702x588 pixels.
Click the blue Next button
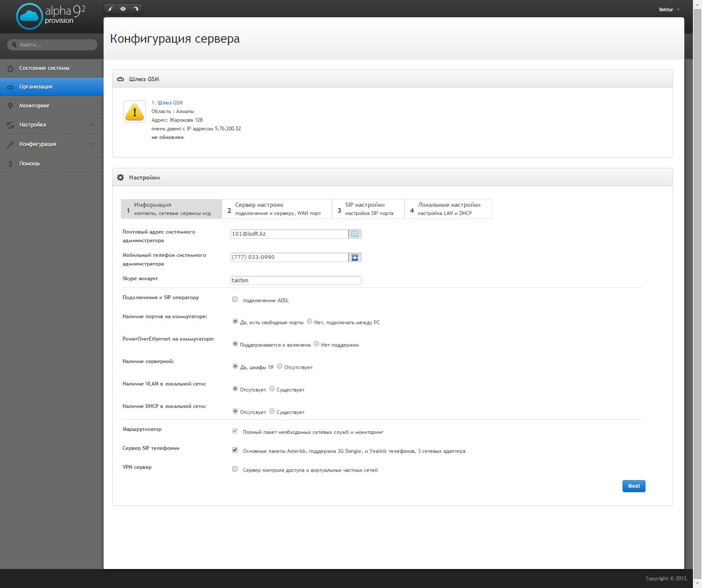634,486
